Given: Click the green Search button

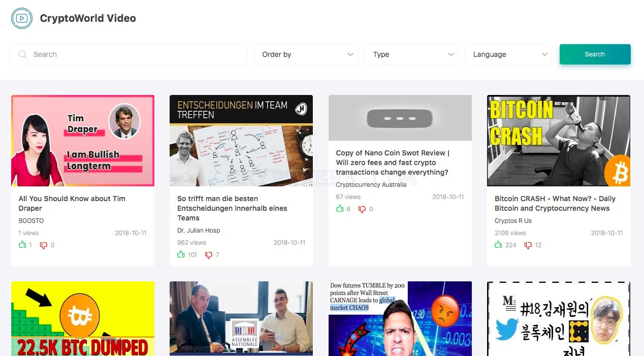Looking at the screenshot, I should pos(595,54).
